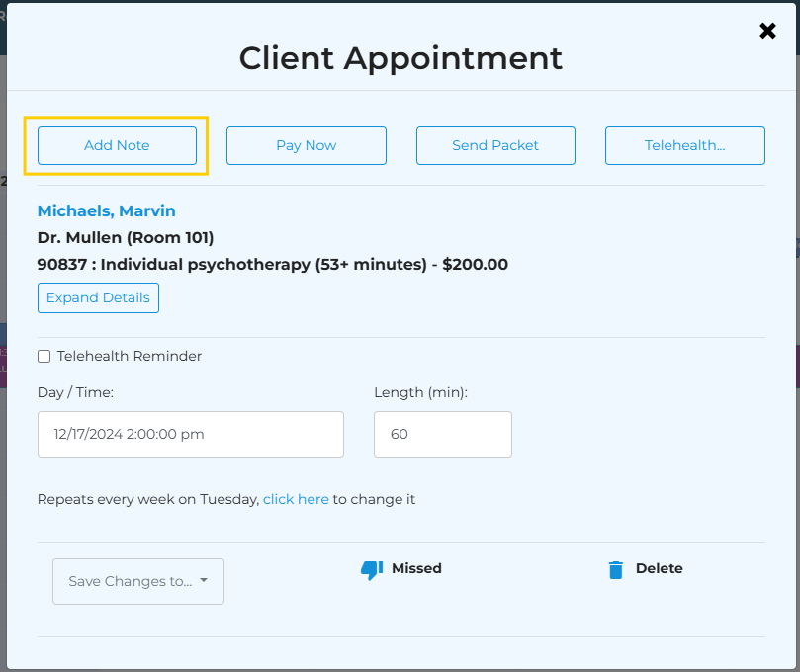
Task: Click the Missed label
Action: pos(416,568)
